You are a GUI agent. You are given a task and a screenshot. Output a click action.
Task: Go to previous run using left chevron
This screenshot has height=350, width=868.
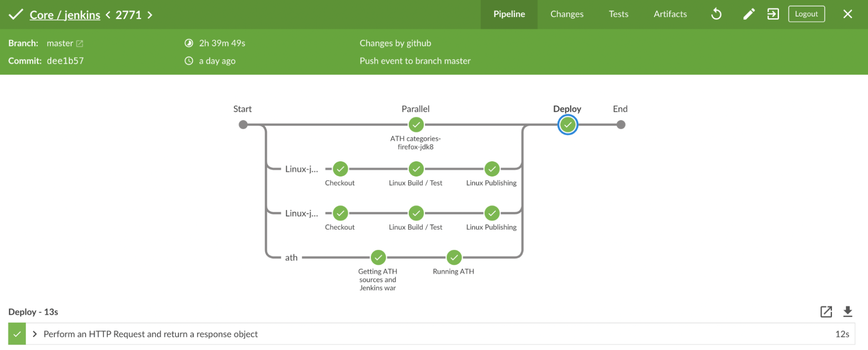[x=108, y=15]
